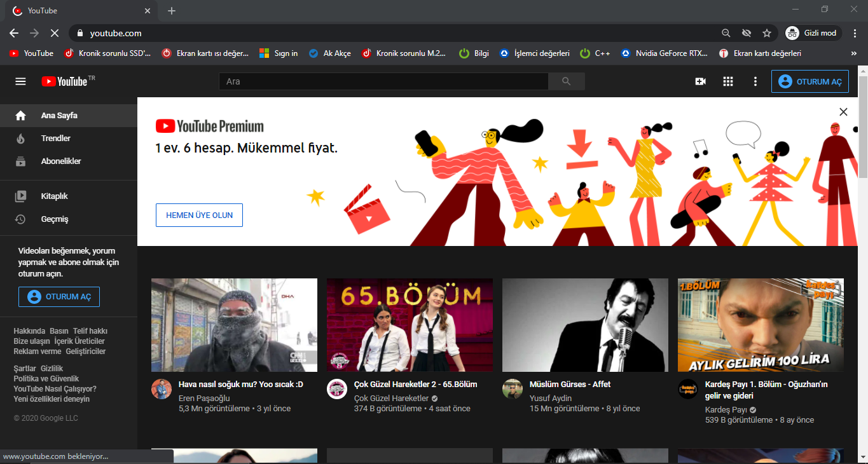Open the Ak Akçe bookmark
The width and height of the screenshot is (868, 464).
tap(329, 53)
